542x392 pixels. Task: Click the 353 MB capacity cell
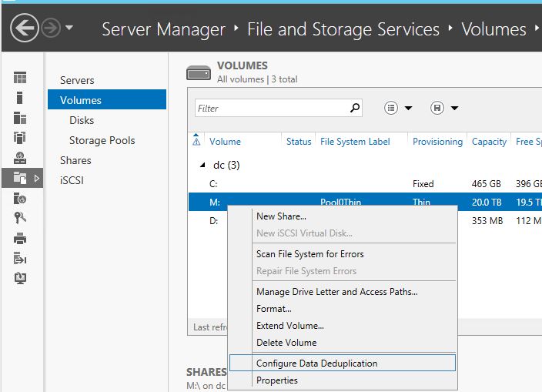pyautogui.click(x=487, y=220)
